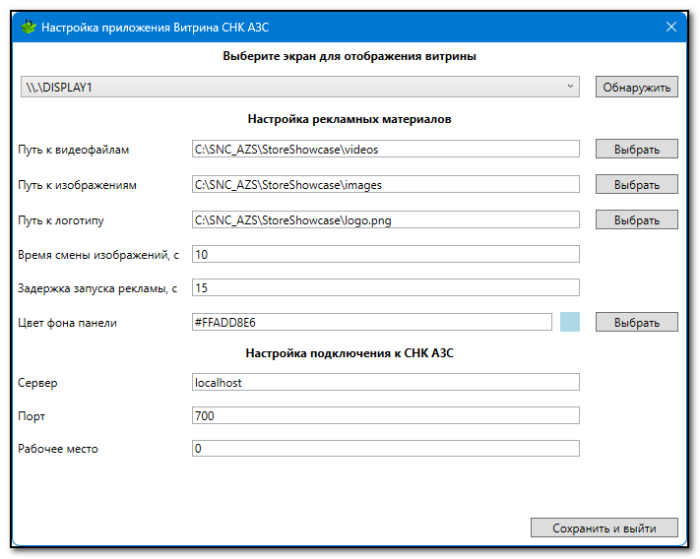The image size is (700, 559).
Task: Click the light blue color swatch
Action: (x=570, y=322)
